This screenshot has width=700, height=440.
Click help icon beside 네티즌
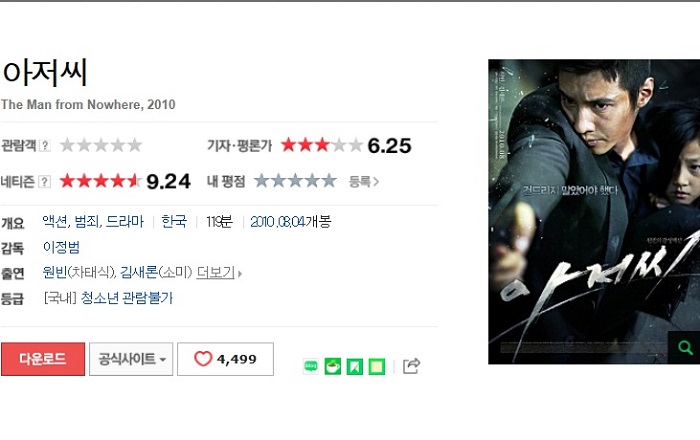point(44,182)
